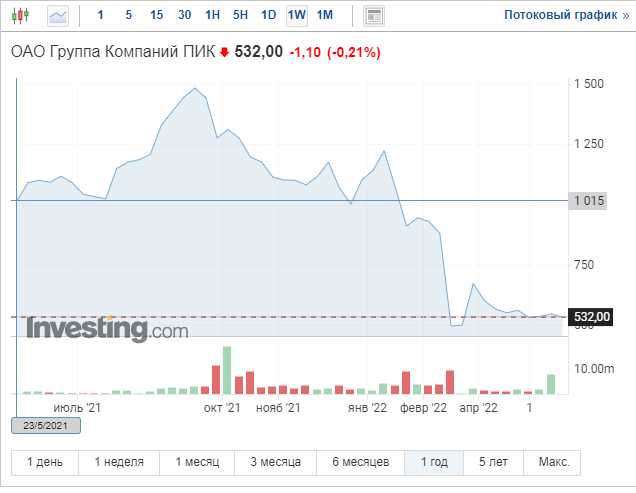The height and width of the screenshot is (493, 636).
Task: Click the 1 015 crosshair price label
Action: click(x=588, y=201)
